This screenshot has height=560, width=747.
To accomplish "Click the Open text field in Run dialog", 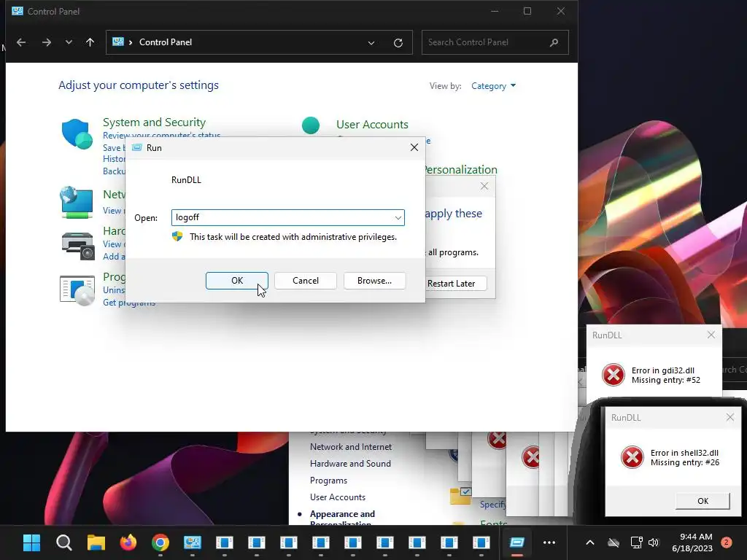I will [287, 217].
